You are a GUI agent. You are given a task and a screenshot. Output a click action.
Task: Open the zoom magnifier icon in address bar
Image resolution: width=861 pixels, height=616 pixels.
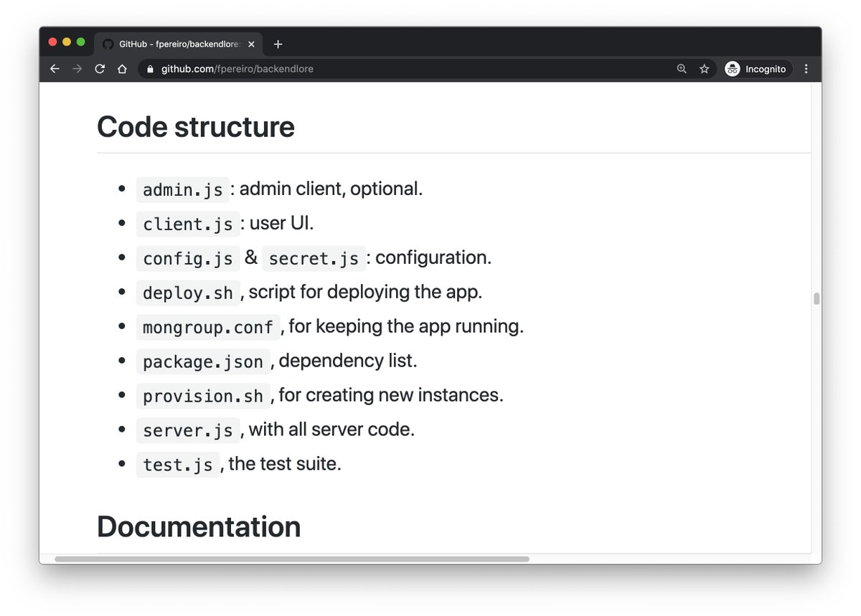click(682, 69)
